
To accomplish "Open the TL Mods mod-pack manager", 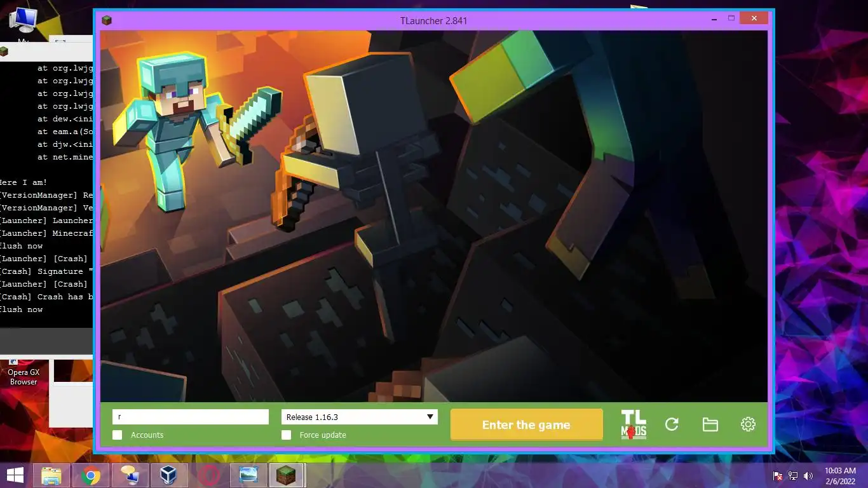I will 634,424.
